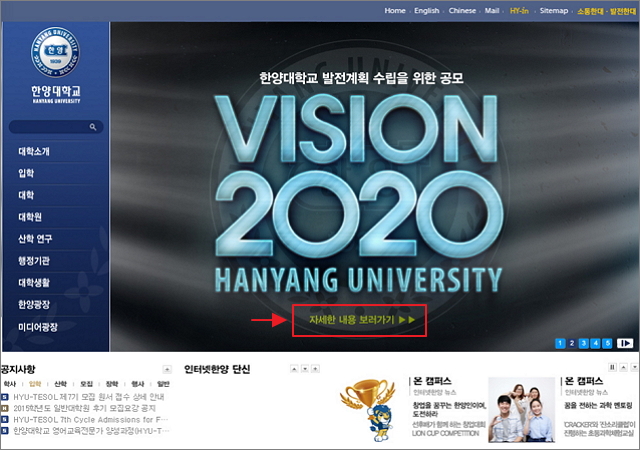Select the 한양광장 sidebar menu item
The image size is (640, 450).
point(34,304)
